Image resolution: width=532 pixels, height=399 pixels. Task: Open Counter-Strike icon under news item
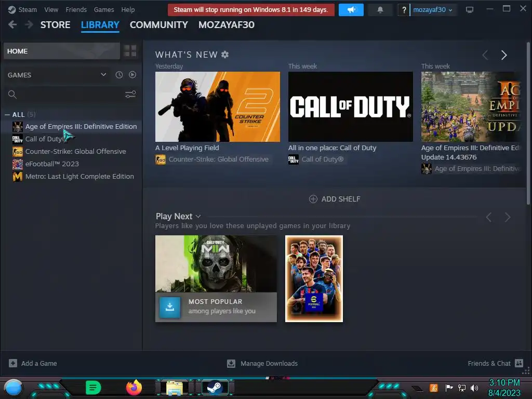pyautogui.click(x=161, y=159)
